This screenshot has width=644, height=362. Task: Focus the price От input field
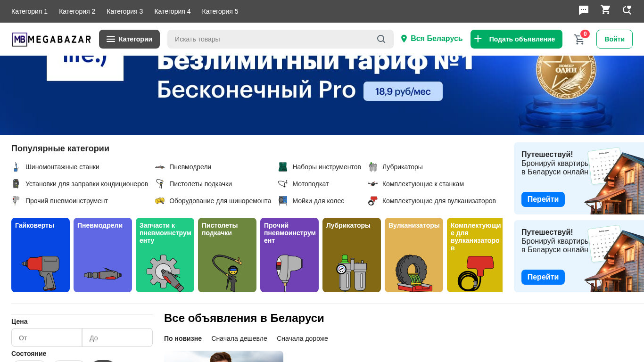[x=47, y=337]
